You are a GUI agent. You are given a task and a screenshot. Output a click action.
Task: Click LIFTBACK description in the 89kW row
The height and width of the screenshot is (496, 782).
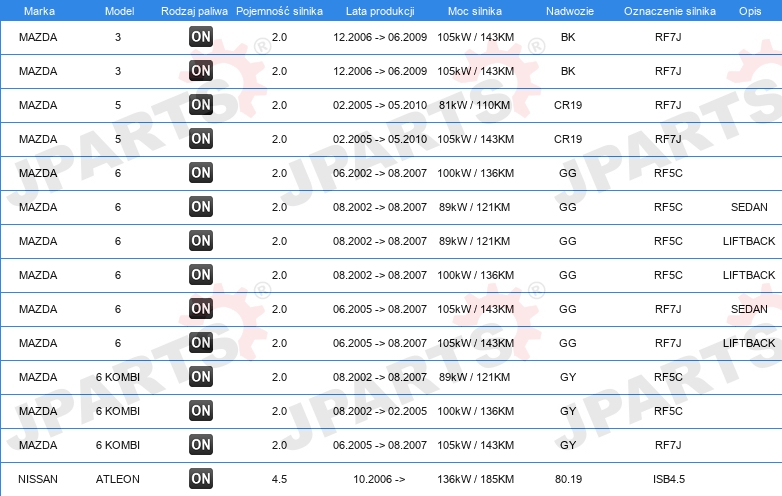point(749,241)
